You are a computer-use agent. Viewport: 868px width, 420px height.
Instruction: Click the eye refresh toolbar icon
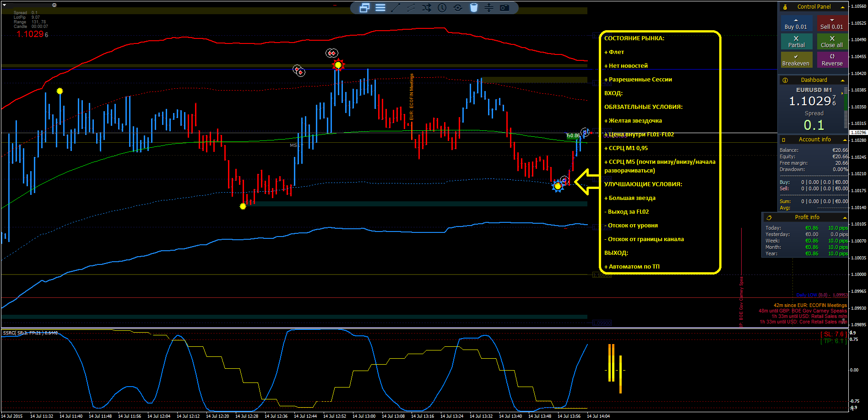[x=458, y=8]
